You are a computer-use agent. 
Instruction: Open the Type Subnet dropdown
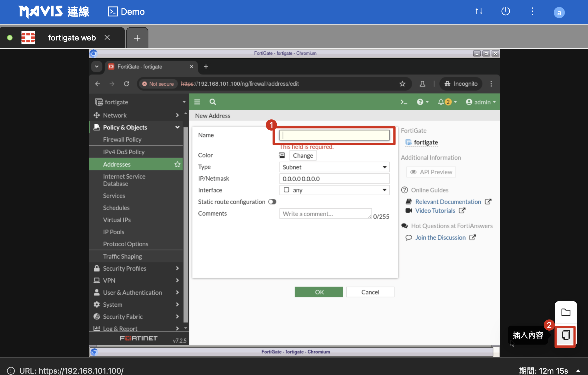(334, 167)
